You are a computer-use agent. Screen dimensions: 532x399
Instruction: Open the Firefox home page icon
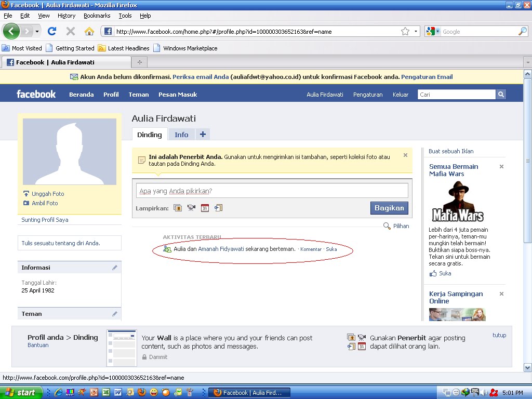tap(89, 32)
